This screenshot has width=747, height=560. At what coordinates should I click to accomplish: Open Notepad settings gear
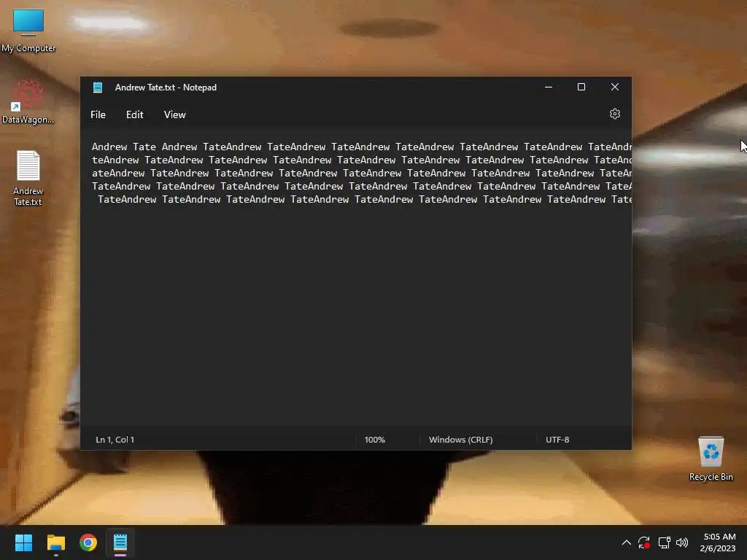point(614,114)
